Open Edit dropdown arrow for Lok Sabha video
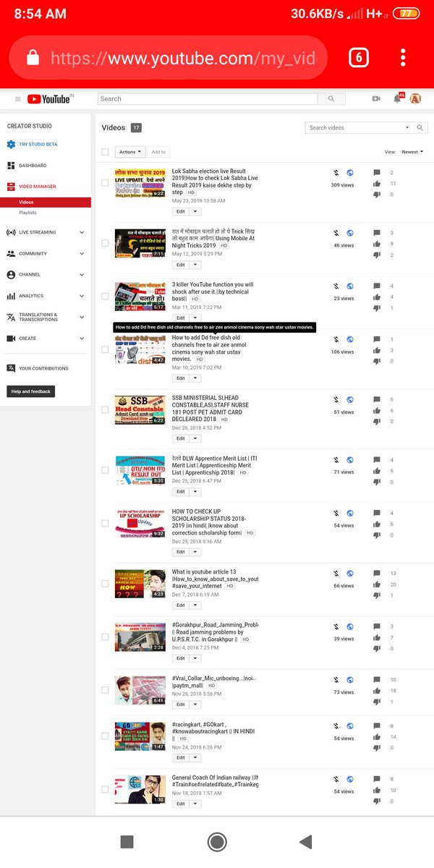This screenshot has width=434, height=868. click(x=195, y=212)
